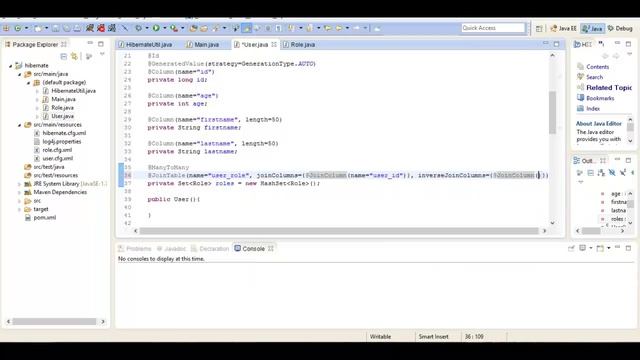640x360 pixels.
Task: Toggle Sort in Outline view
Action: click(601, 173)
